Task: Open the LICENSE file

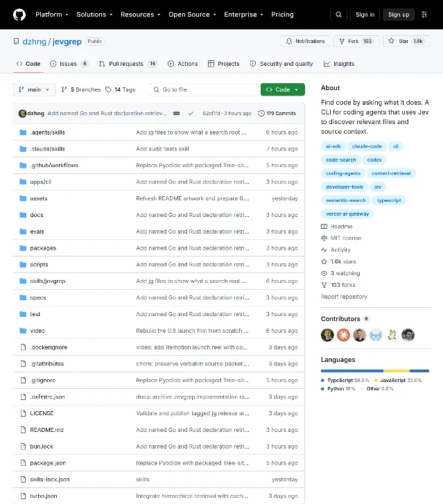Action: [42, 413]
